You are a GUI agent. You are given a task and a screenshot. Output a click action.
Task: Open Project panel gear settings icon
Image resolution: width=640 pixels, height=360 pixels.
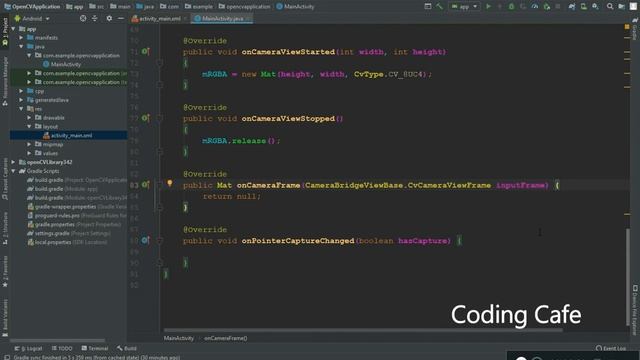[x=109, y=18]
